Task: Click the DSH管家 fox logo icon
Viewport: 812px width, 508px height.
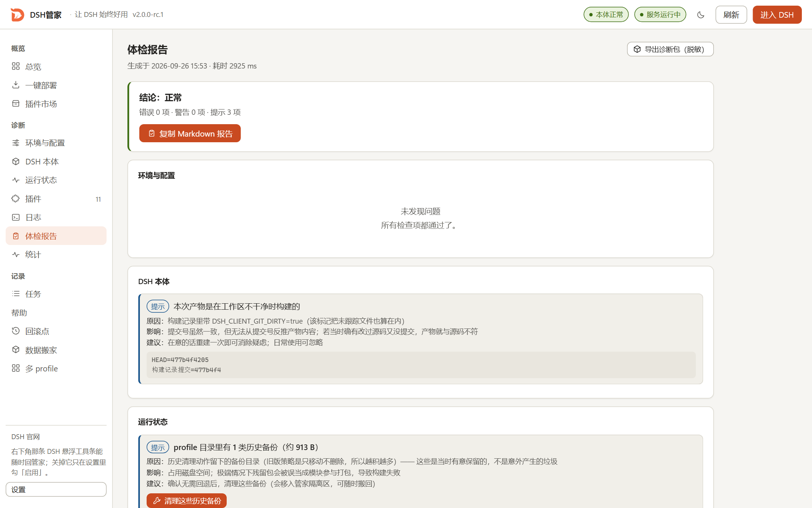Action: click(x=17, y=15)
